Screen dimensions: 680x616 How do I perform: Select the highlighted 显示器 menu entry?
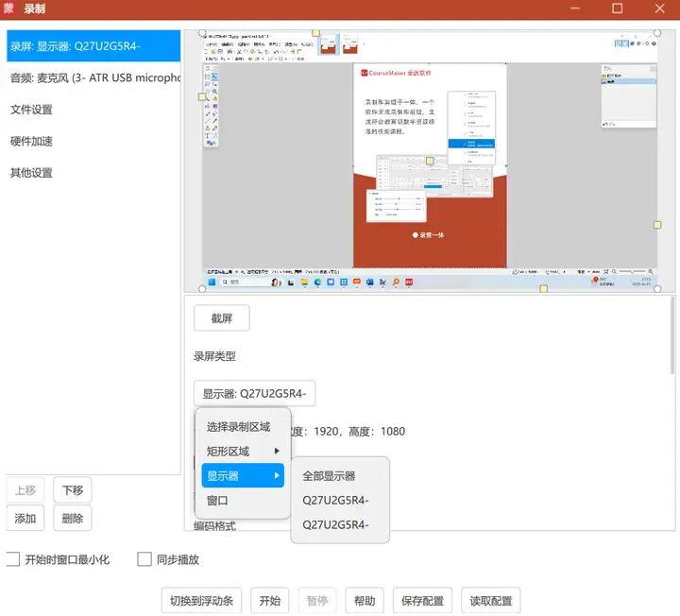(243, 475)
